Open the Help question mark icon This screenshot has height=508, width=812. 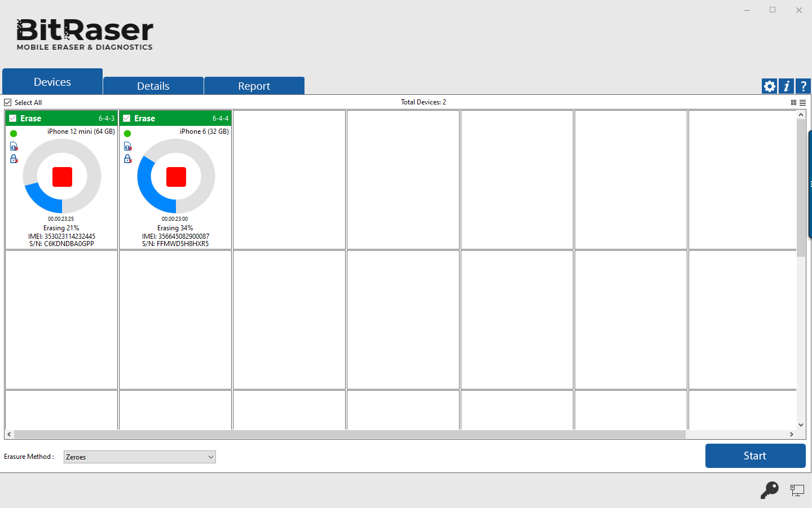coord(803,86)
